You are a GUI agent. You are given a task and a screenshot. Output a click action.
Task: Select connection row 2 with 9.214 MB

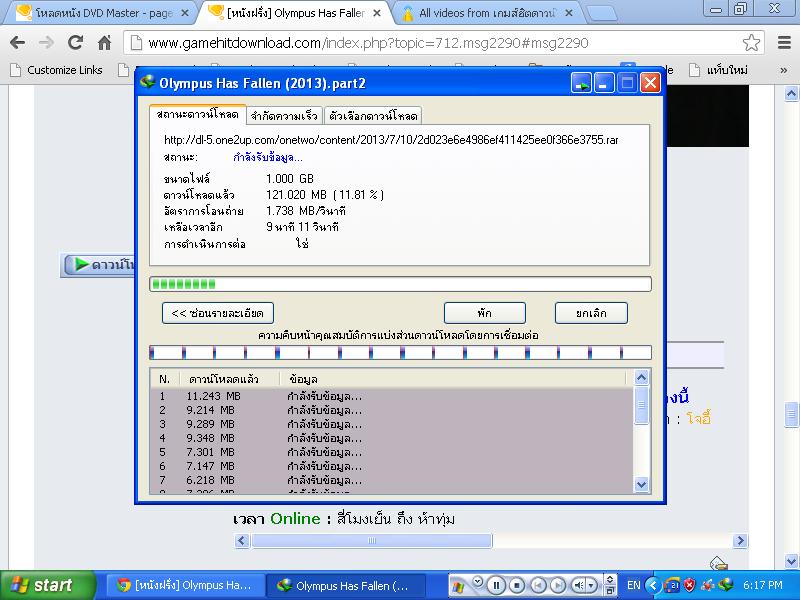(x=392, y=410)
